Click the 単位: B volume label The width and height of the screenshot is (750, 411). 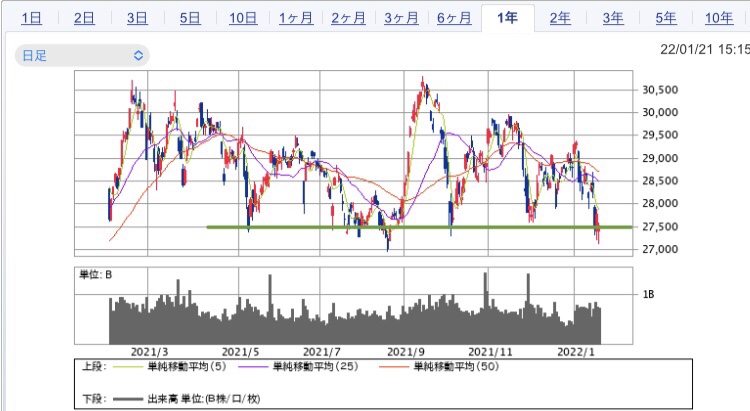pos(95,275)
